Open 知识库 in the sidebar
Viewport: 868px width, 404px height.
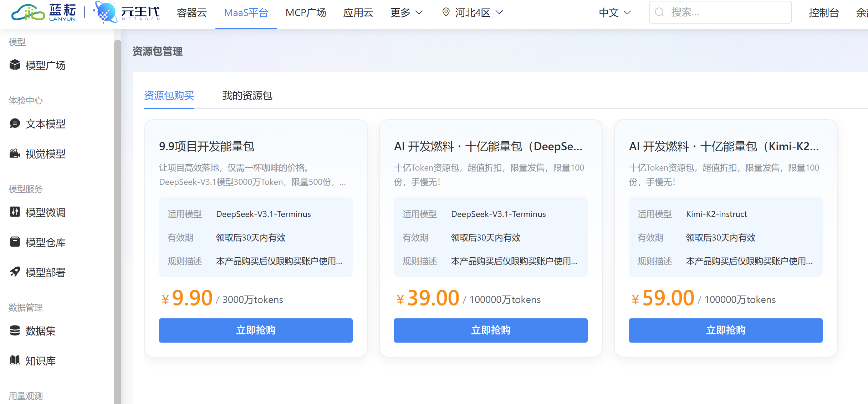(41, 361)
